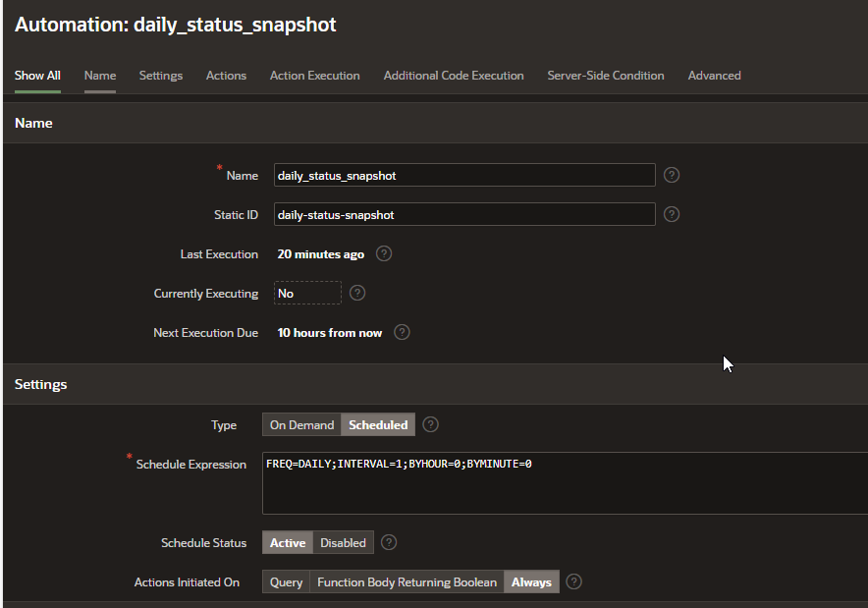Select the Scheduled type option
The height and width of the screenshot is (608, 868).
click(x=378, y=425)
